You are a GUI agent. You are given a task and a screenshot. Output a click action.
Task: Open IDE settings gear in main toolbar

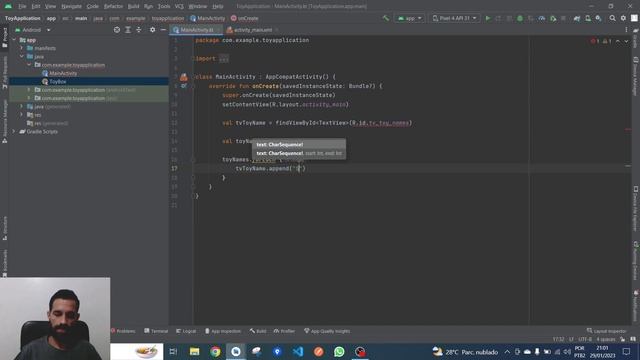click(x=623, y=18)
